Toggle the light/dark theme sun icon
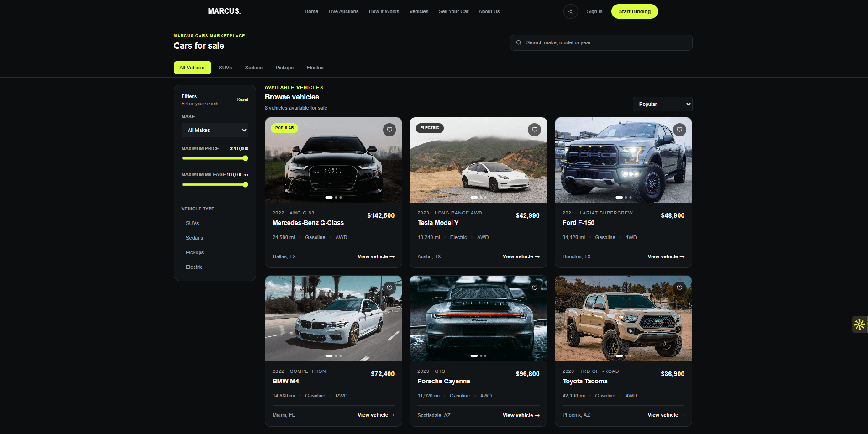Viewport: 868px width, 434px height. [x=571, y=11]
